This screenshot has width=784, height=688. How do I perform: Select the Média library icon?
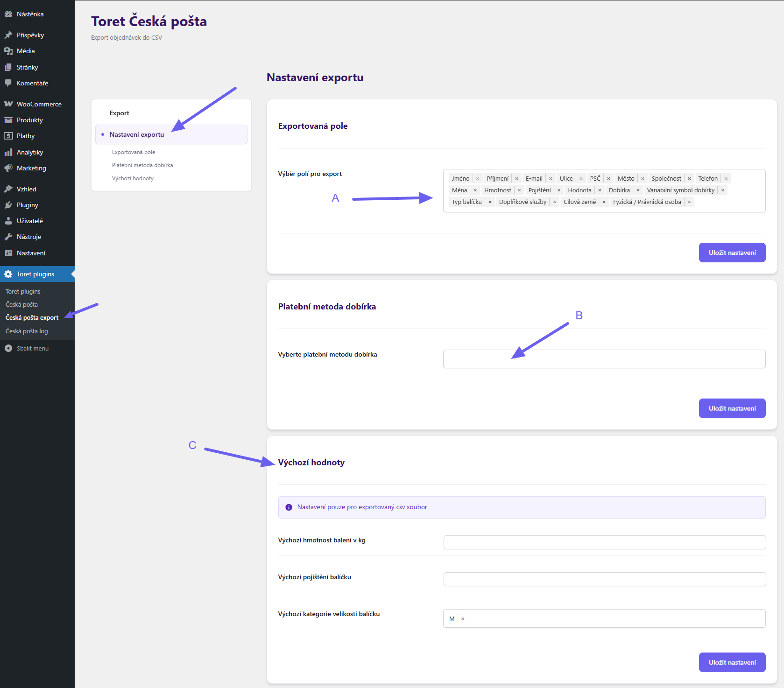click(x=8, y=51)
